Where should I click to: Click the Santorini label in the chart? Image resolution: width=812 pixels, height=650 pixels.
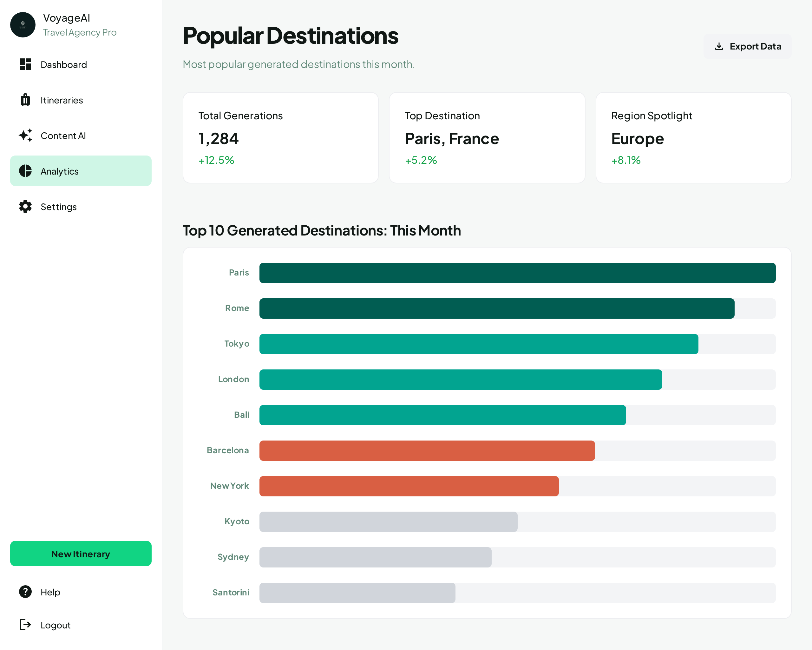(x=231, y=592)
